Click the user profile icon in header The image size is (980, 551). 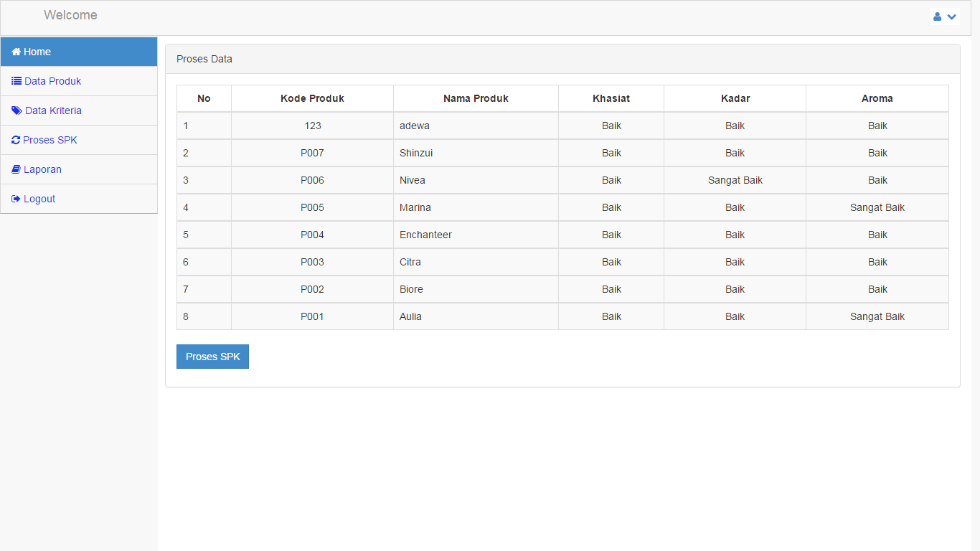[x=937, y=17]
